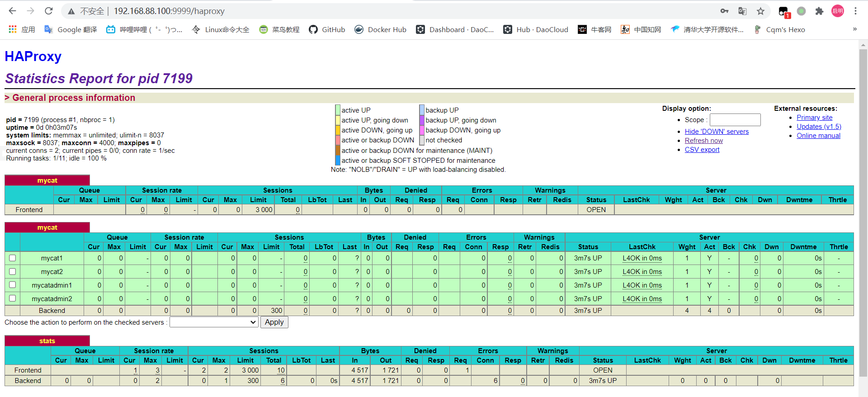Viewport: 868px width, 397px height.
Task: Open the 菜鸟教程 bookmark
Action: (x=279, y=29)
